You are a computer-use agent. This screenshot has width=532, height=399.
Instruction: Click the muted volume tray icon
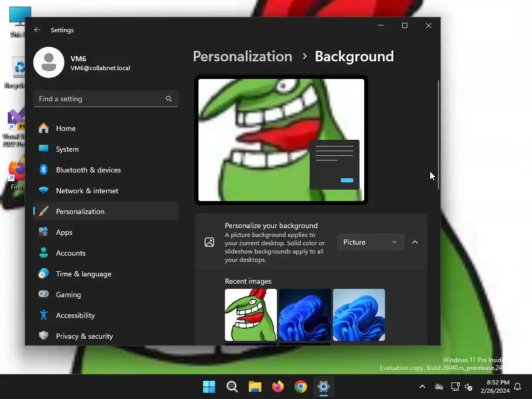[469, 387]
